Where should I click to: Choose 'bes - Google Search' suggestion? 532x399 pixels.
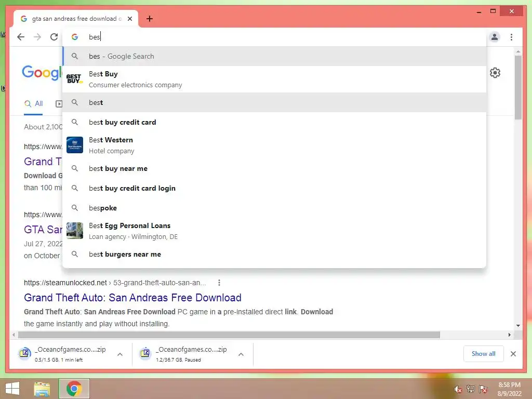(275, 56)
